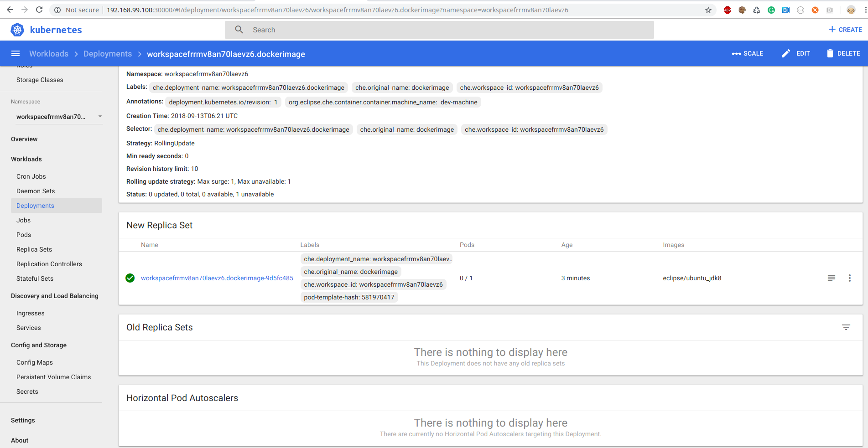Go forward in browser history
The height and width of the screenshot is (448, 868).
(25, 10)
